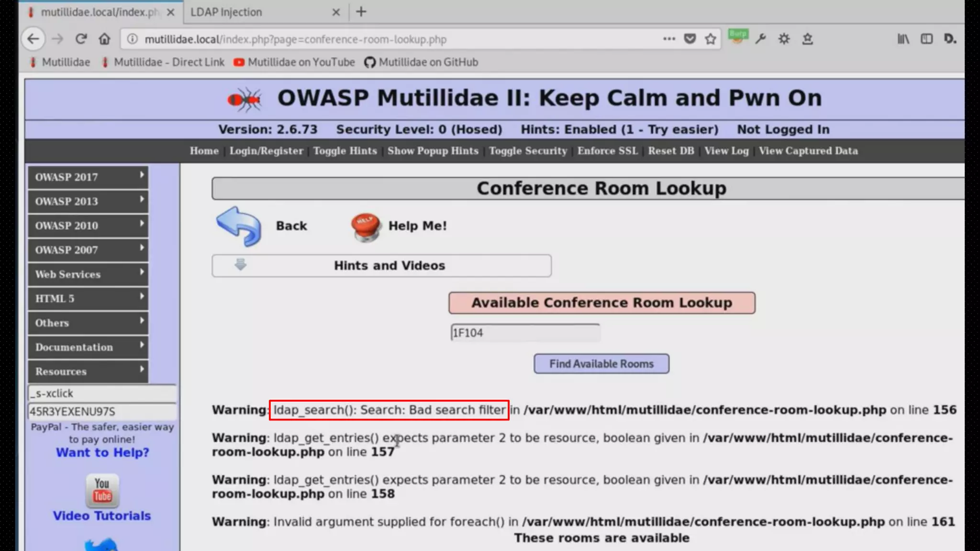Viewport: 980px width, 551px height.
Task: Click the browser reload icon
Action: [81, 39]
